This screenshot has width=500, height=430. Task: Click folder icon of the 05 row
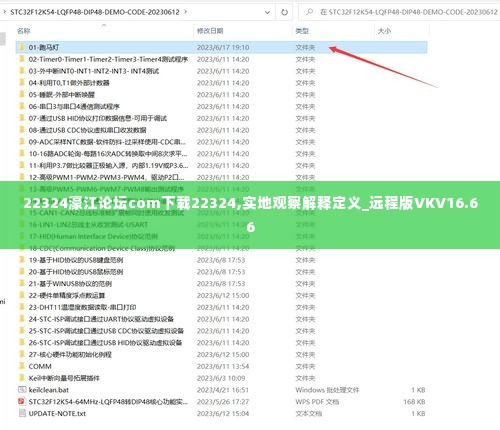pyautogui.click(x=22, y=94)
